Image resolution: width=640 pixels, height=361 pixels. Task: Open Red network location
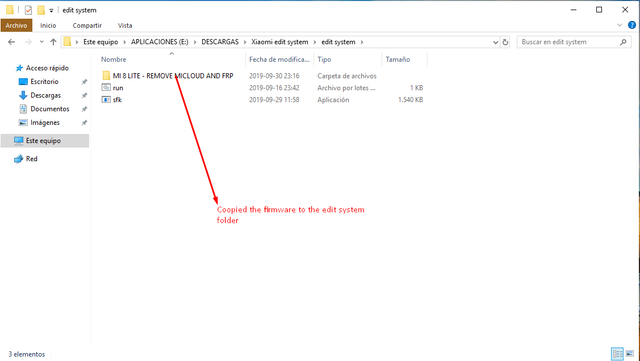click(31, 158)
